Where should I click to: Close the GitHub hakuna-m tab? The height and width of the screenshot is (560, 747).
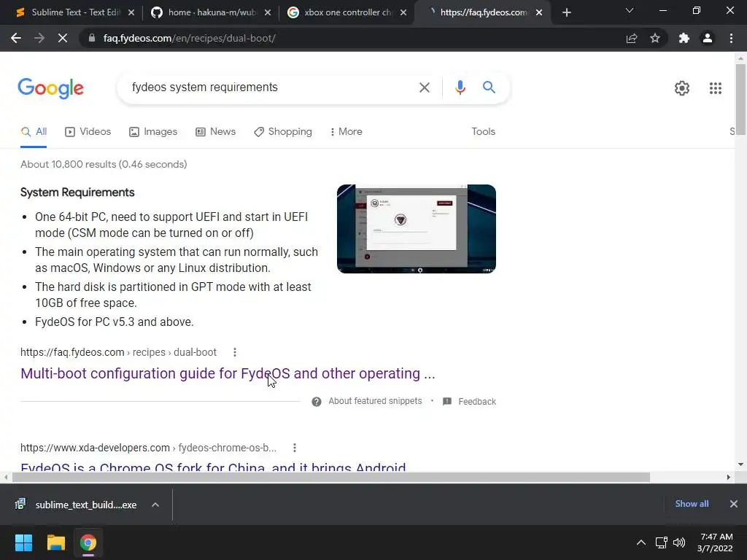click(x=268, y=12)
